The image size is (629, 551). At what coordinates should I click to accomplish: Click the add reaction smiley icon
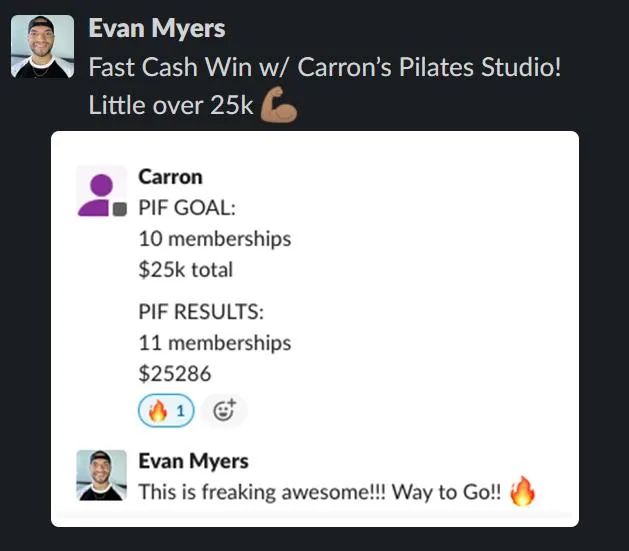coord(224,411)
